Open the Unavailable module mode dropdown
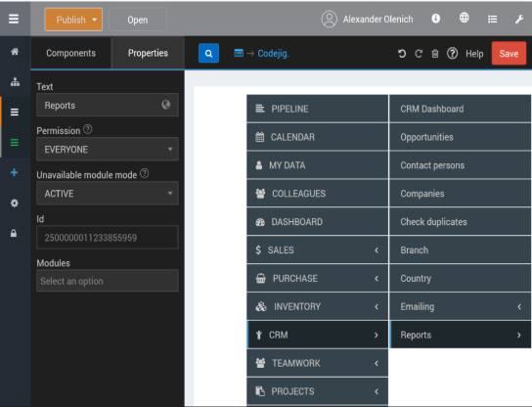The height and width of the screenshot is (407, 532). click(108, 193)
